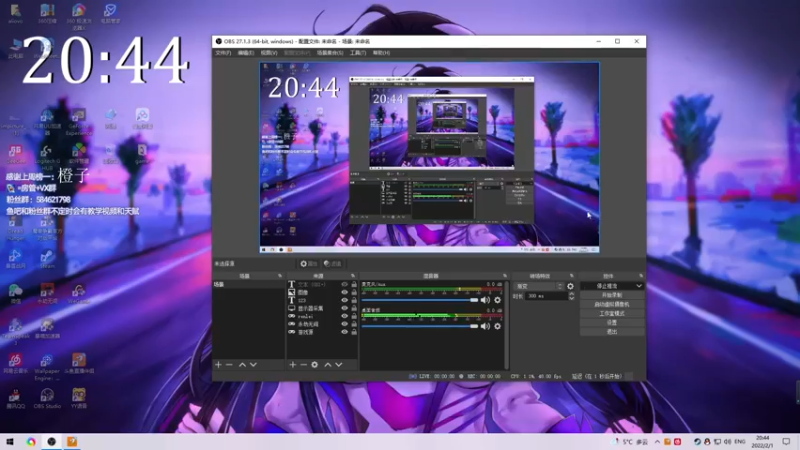Increase 时长 duration with up arrow

pos(571,294)
